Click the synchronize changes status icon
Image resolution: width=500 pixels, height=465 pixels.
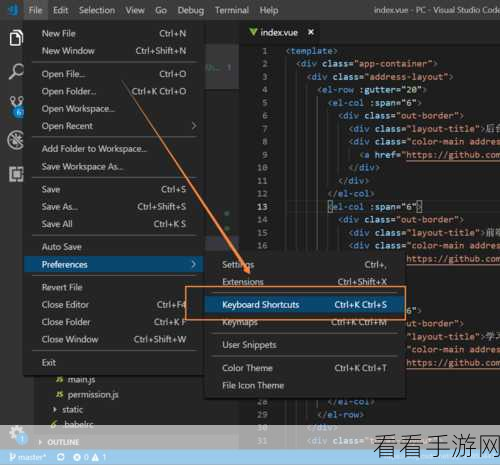pos(60,457)
